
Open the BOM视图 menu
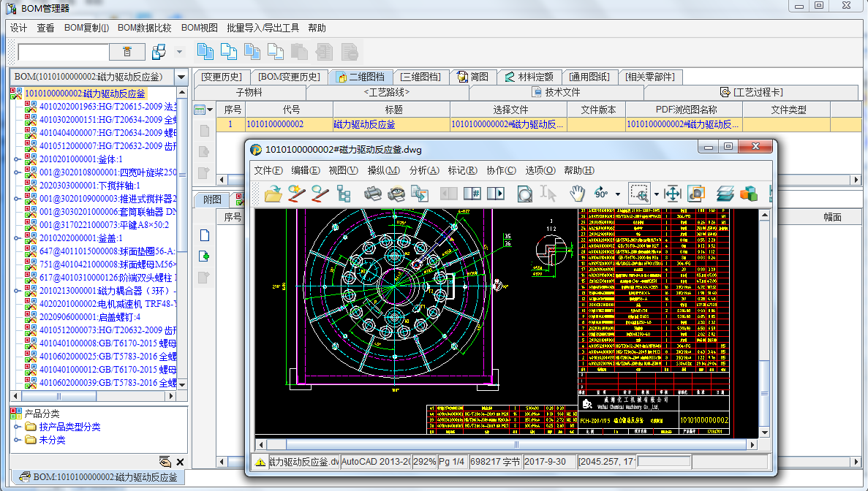click(200, 28)
